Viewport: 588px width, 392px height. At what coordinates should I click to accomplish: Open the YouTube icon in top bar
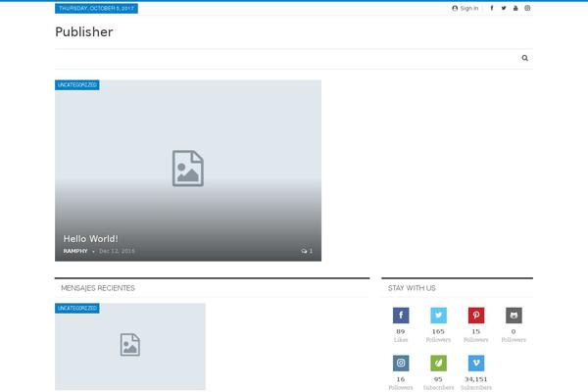pos(515,8)
